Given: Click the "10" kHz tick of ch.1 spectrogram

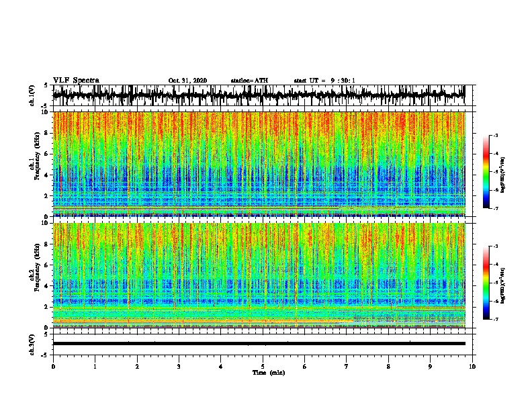Looking at the screenshot, I should click(46, 112).
